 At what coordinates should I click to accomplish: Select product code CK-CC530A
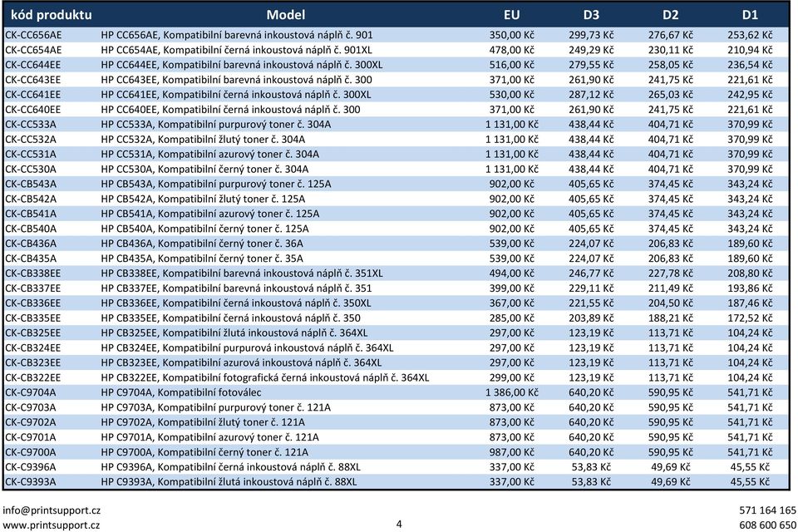[31, 169]
